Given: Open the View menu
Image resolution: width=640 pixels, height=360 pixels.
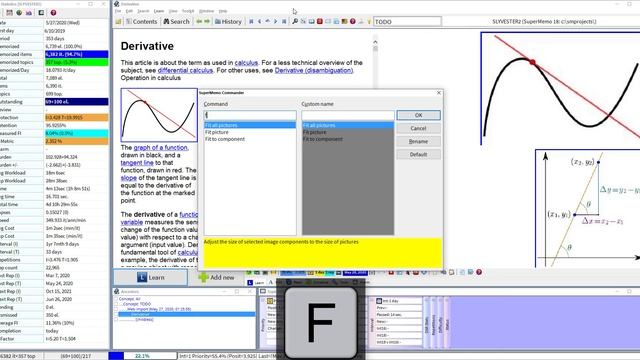Looking at the screenshot, I should (173, 11).
